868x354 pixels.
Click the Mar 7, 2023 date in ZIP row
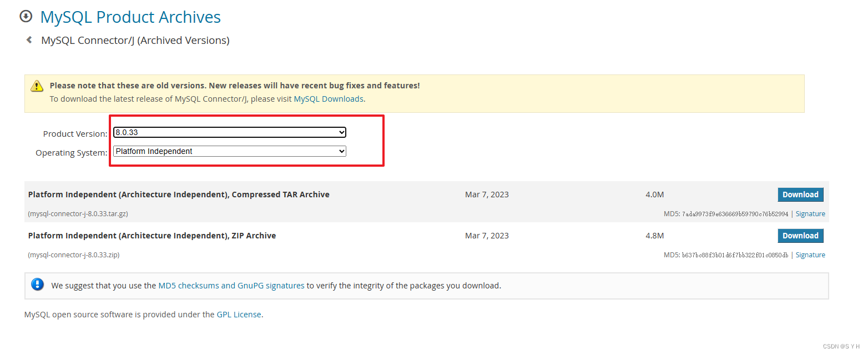(x=487, y=236)
